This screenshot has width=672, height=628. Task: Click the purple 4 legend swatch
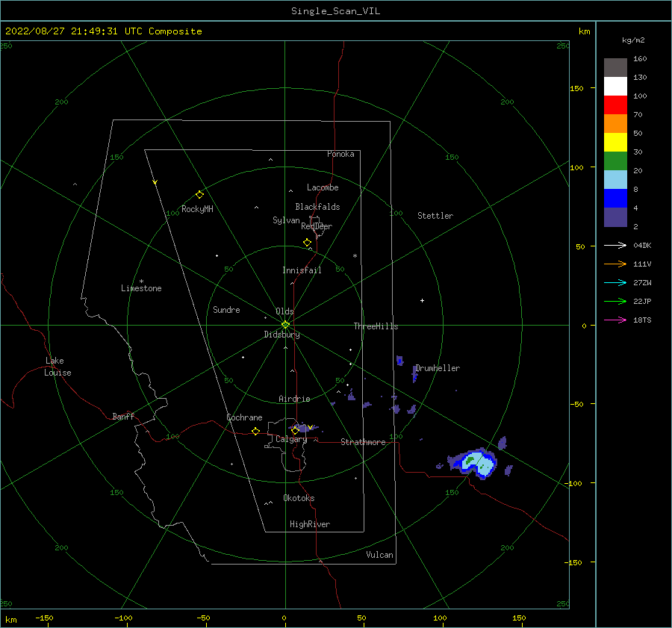[615, 217]
